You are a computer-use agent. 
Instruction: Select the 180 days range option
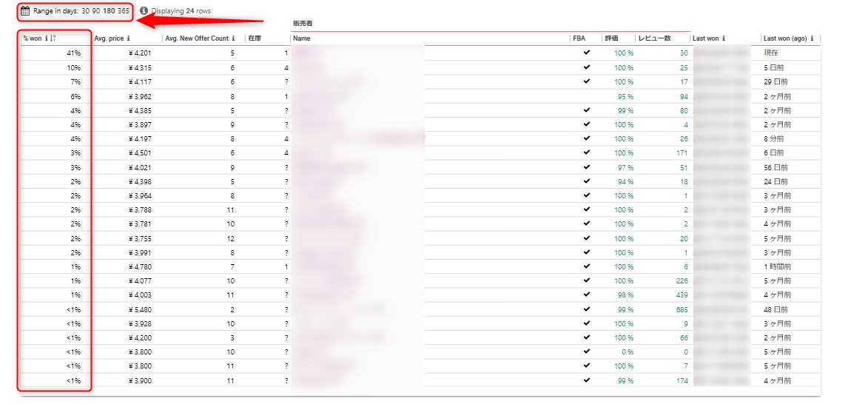(x=108, y=11)
